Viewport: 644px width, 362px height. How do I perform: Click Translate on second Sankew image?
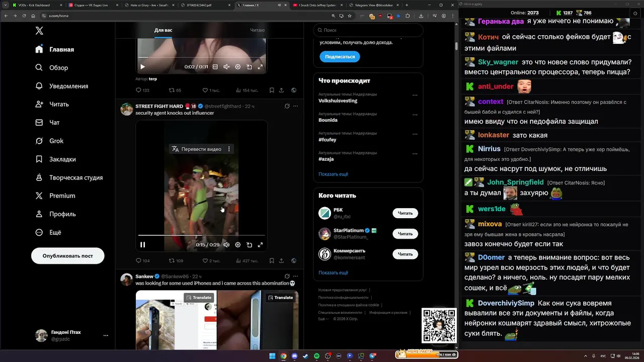[x=280, y=297]
